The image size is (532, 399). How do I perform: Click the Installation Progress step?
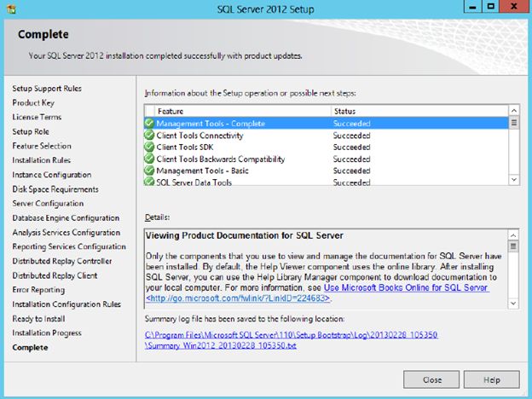point(47,332)
